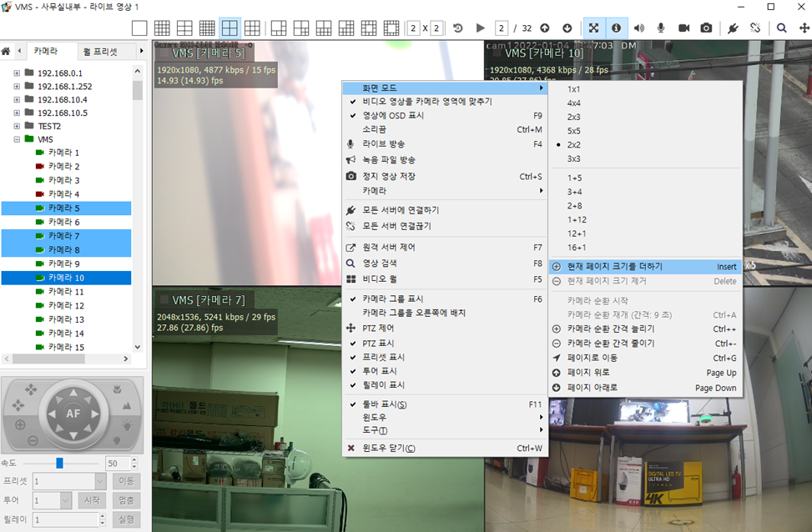Click the video recording camera icon
This screenshot has width=812, height=532.
(683, 28)
